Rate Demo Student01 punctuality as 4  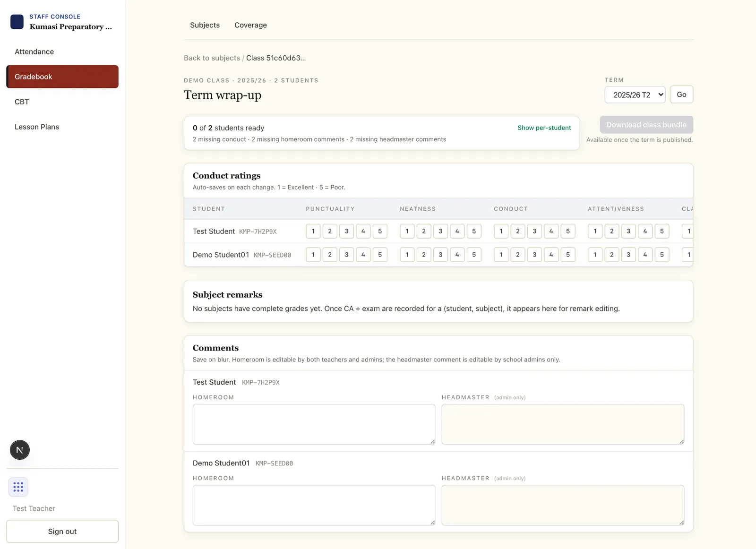click(x=363, y=255)
